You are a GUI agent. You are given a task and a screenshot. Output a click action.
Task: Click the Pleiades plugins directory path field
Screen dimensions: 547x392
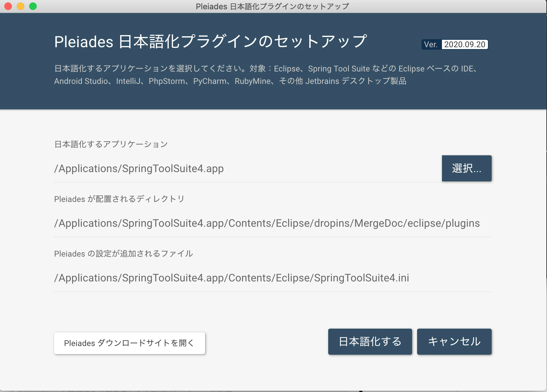coord(267,223)
